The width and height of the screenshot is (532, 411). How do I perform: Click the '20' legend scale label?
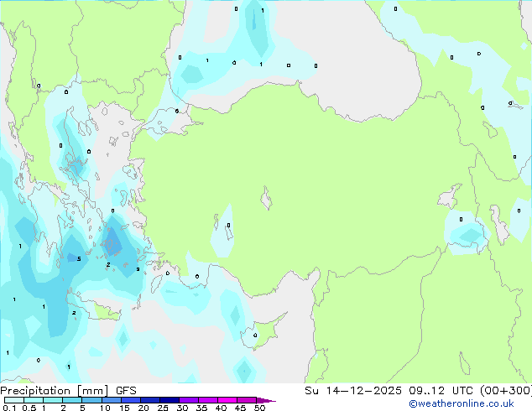[x=143, y=408]
